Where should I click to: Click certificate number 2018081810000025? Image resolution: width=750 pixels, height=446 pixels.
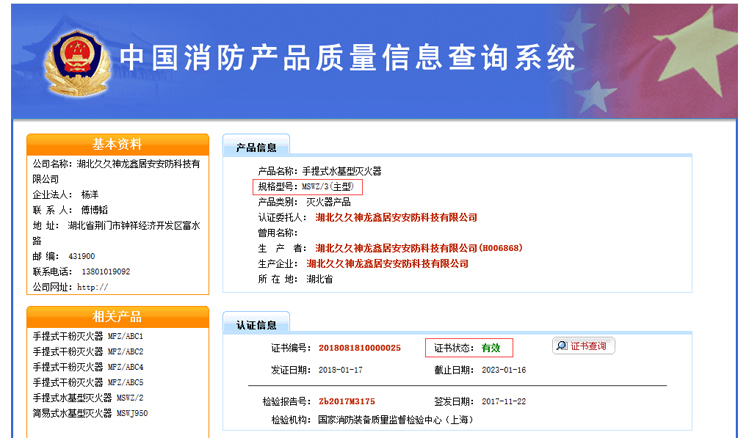(x=360, y=348)
